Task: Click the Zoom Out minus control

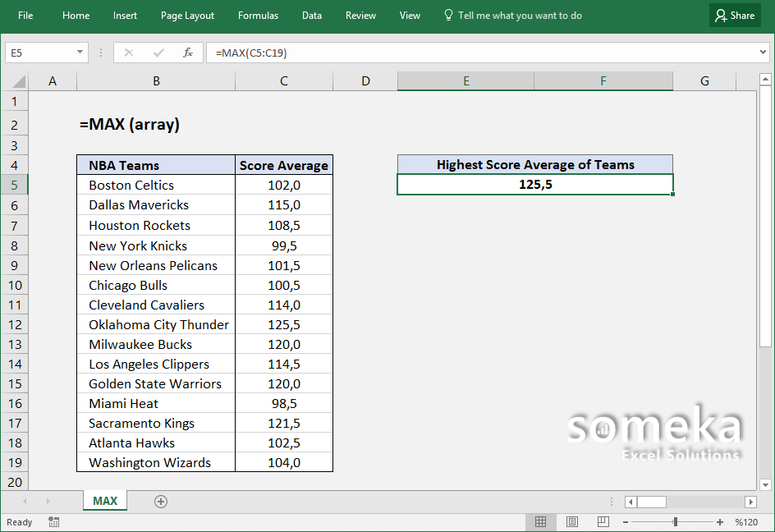Action: (x=626, y=521)
